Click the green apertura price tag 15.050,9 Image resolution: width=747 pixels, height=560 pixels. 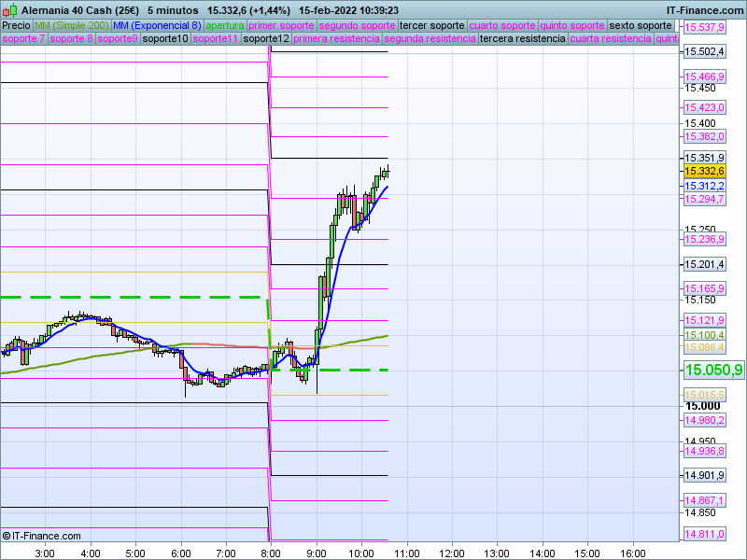coord(713,370)
